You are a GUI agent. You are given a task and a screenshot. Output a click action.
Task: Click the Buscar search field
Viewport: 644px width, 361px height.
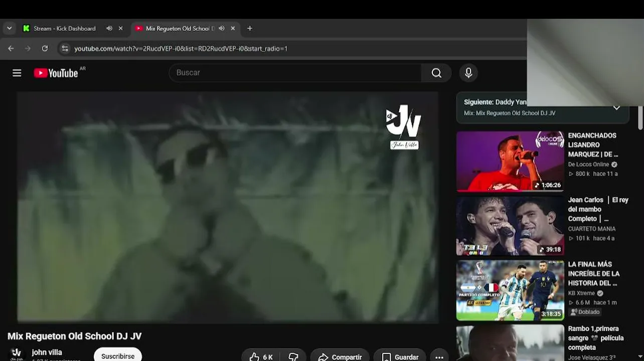295,73
